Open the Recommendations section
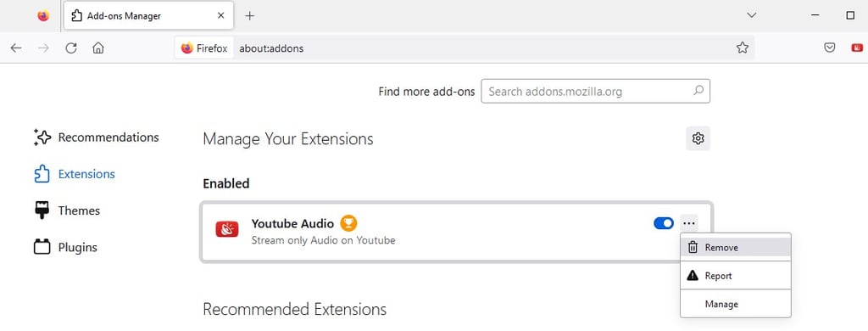 97,137
